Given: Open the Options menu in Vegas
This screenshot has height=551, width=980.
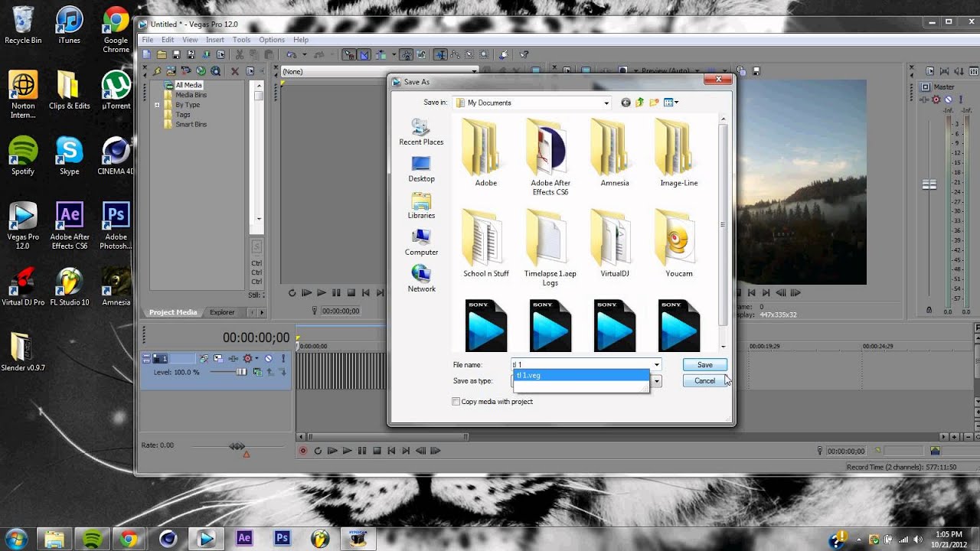Looking at the screenshot, I should pyautogui.click(x=272, y=40).
